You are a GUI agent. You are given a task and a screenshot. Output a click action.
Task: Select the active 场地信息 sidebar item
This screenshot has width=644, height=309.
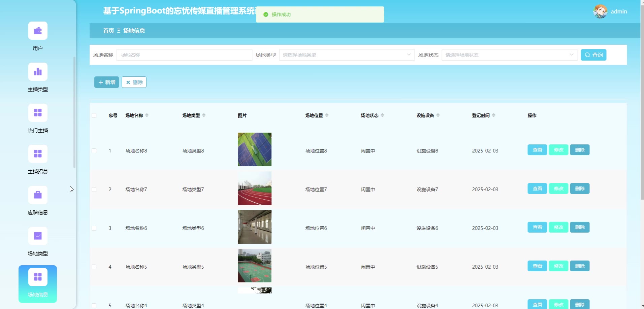38,284
